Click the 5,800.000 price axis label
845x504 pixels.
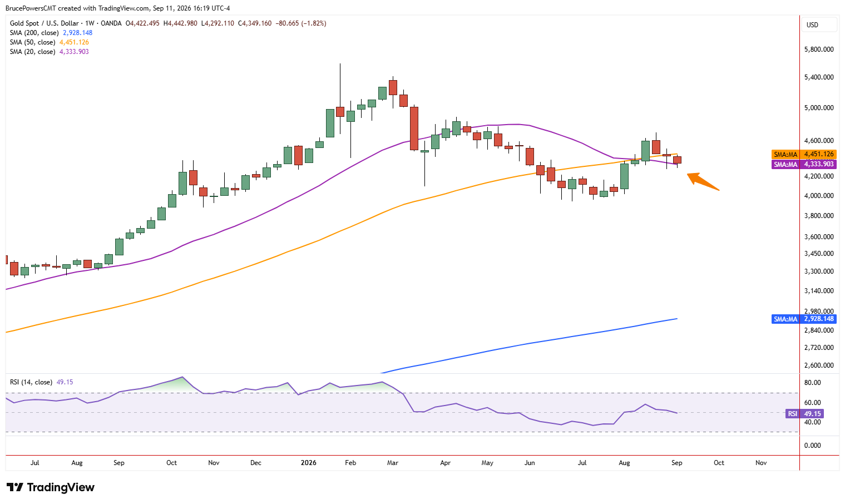pos(819,50)
